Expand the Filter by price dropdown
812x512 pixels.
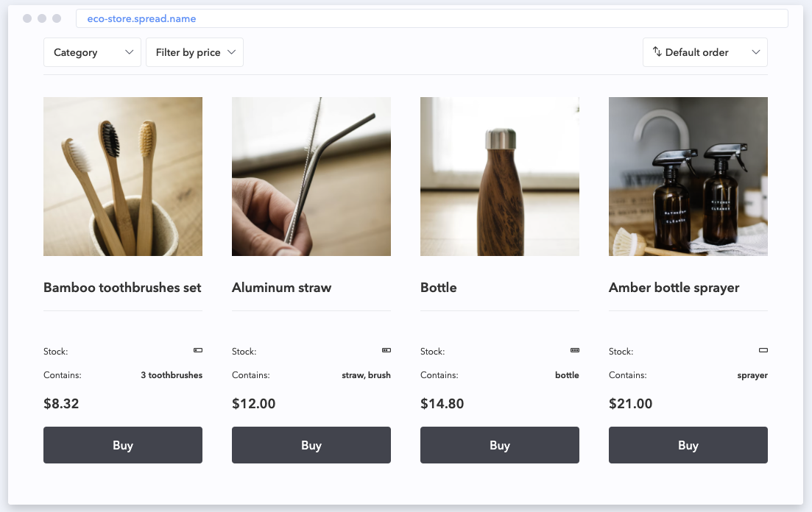click(x=194, y=52)
